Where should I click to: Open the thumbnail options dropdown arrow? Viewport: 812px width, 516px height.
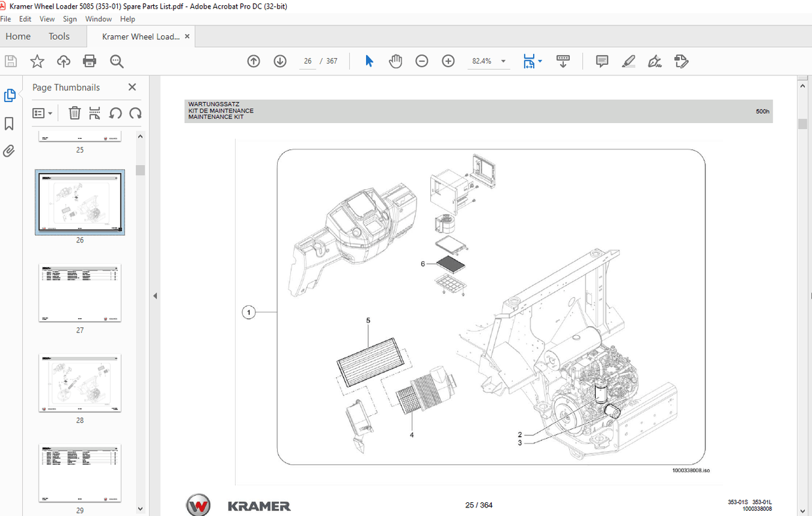tap(49, 113)
